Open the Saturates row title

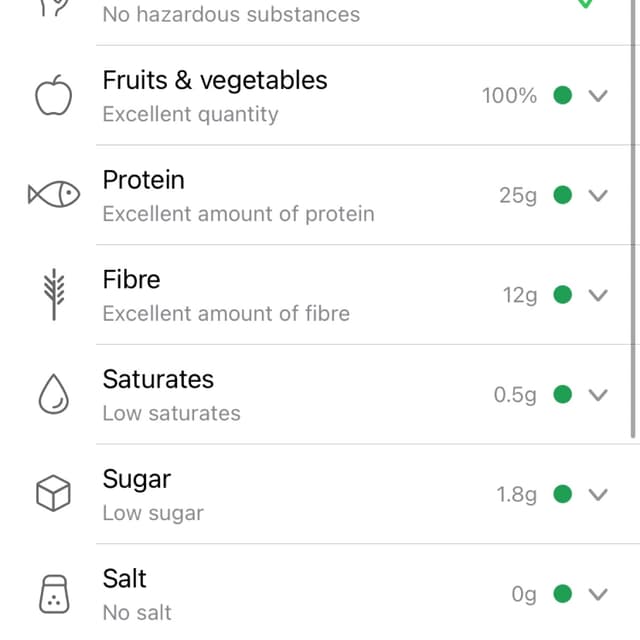tap(158, 379)
